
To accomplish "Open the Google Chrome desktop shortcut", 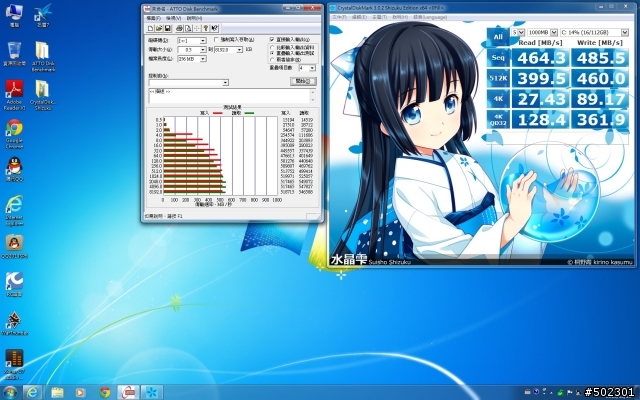I will (x=14, y=134).
